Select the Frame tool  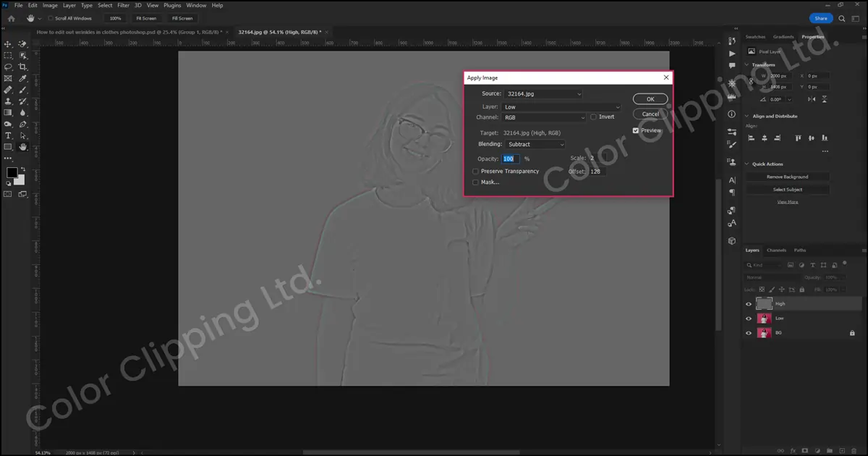point(8,78)
